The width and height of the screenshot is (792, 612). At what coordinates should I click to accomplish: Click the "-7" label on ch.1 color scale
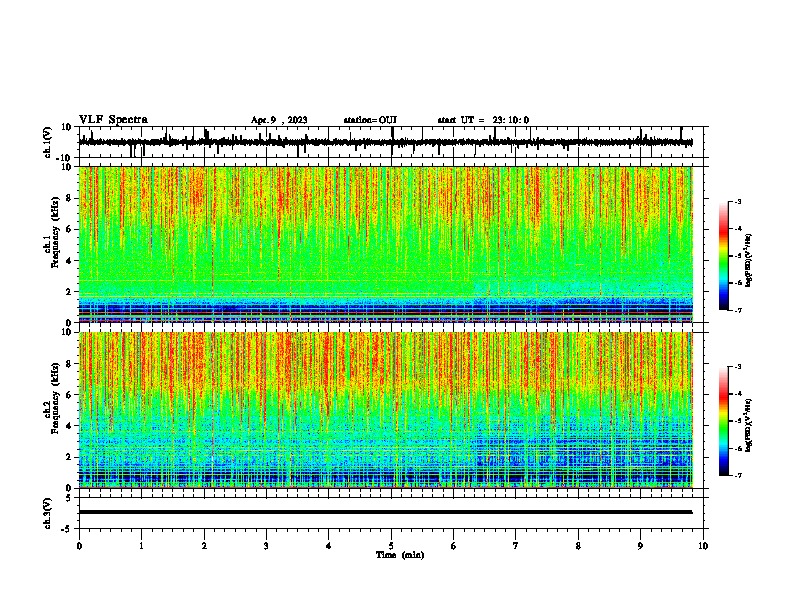point(738,310)
